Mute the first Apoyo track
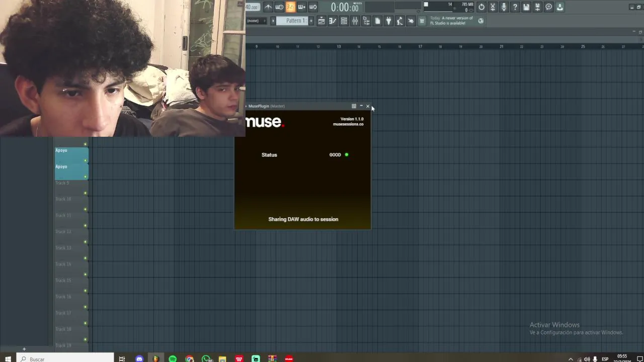 coord(86,160)
